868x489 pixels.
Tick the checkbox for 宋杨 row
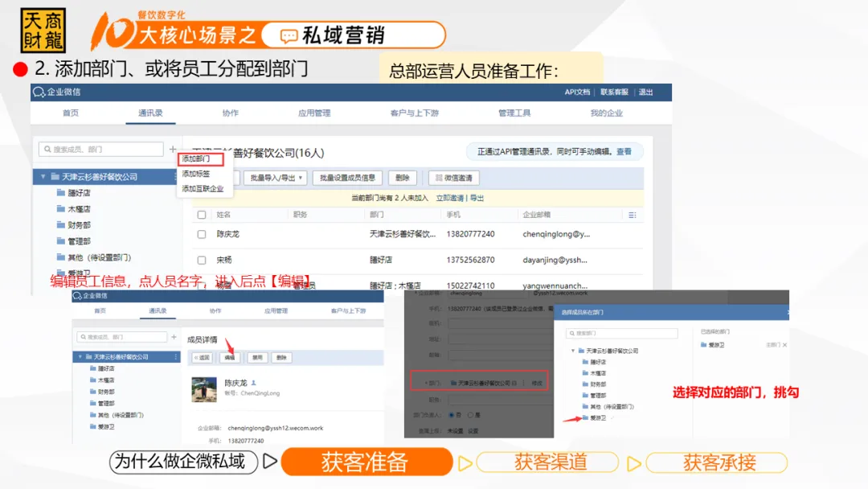coord(202,260)
